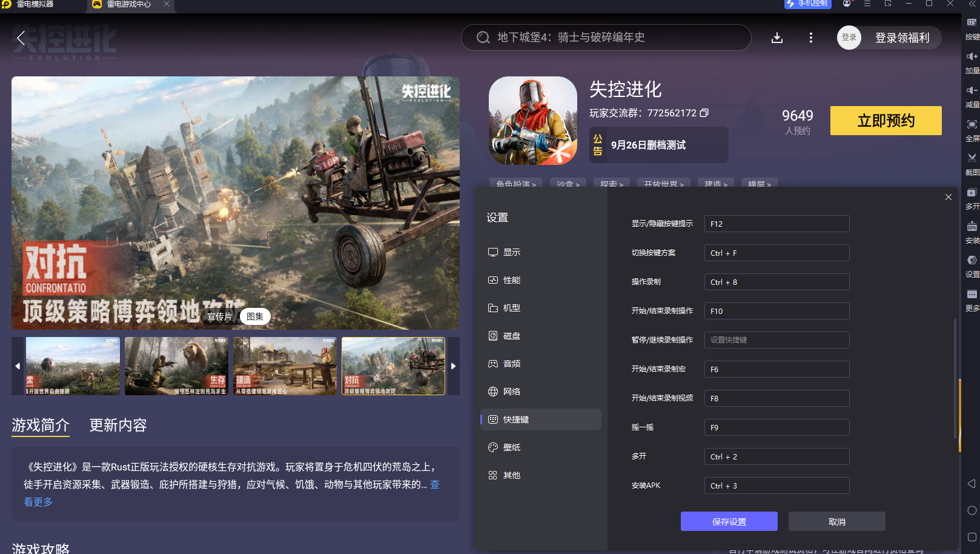Close the 雷电游戏中心 tab
Image resolution: width=980 pixels, height=554 pixels.
[x=167, y=4]
